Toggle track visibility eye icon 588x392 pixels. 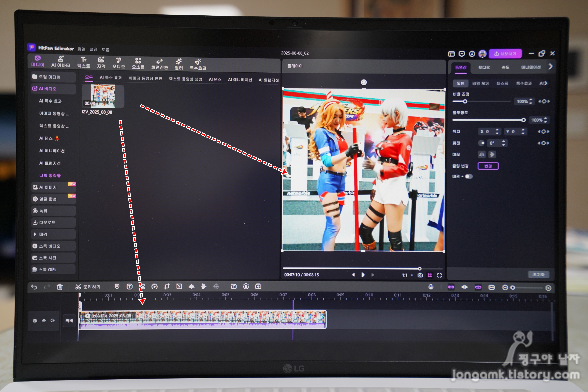click(44, 321)
